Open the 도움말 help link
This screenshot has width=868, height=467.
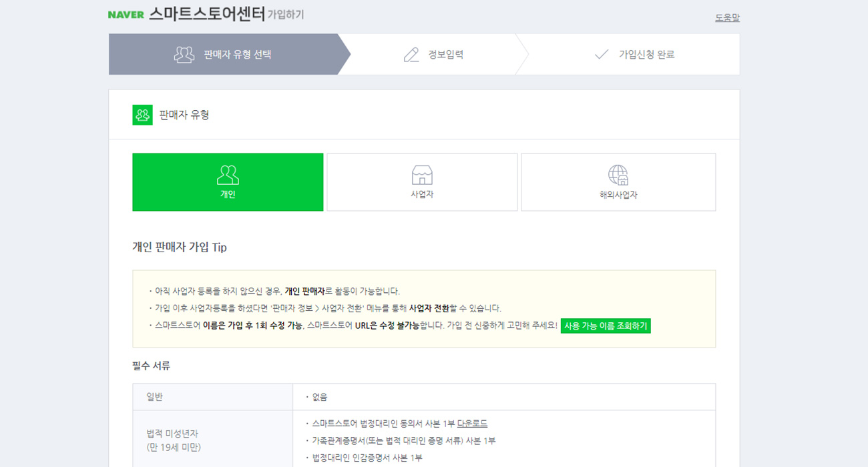point(727,18)
